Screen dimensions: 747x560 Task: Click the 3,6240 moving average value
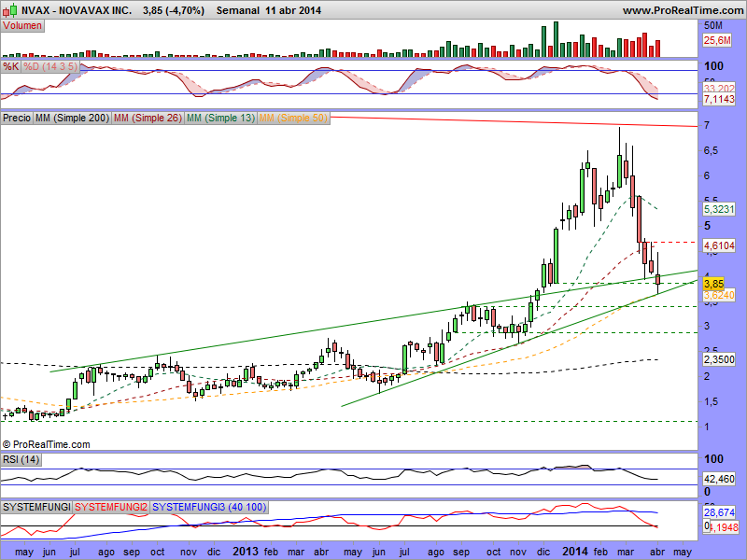[719, 295]
